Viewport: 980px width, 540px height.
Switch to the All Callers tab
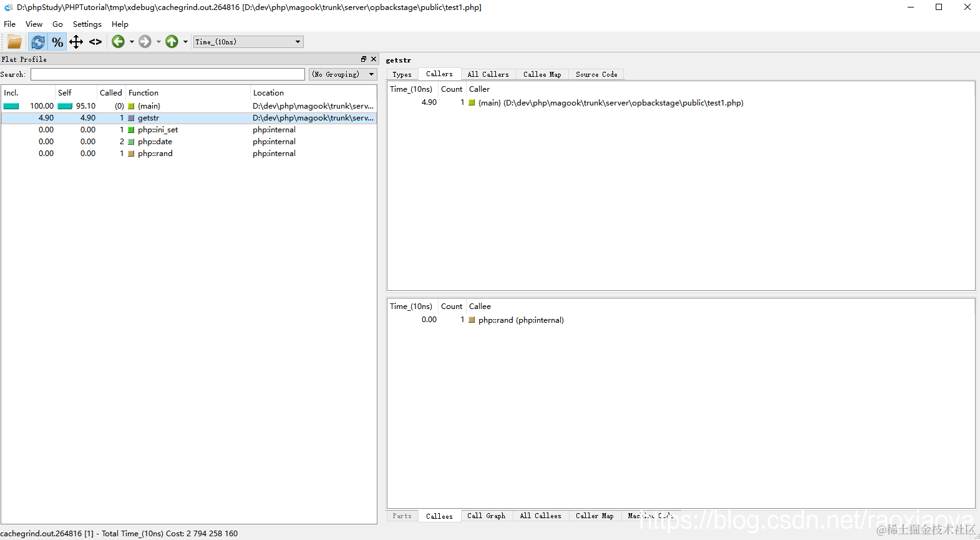pyautogui.click(x=488, y=74)
